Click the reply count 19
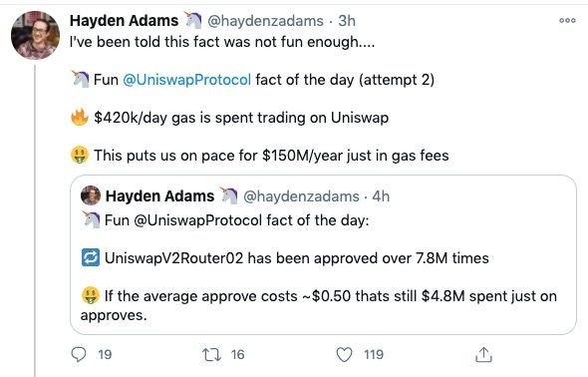Screen dimensions: 588x377 point(105,354)
